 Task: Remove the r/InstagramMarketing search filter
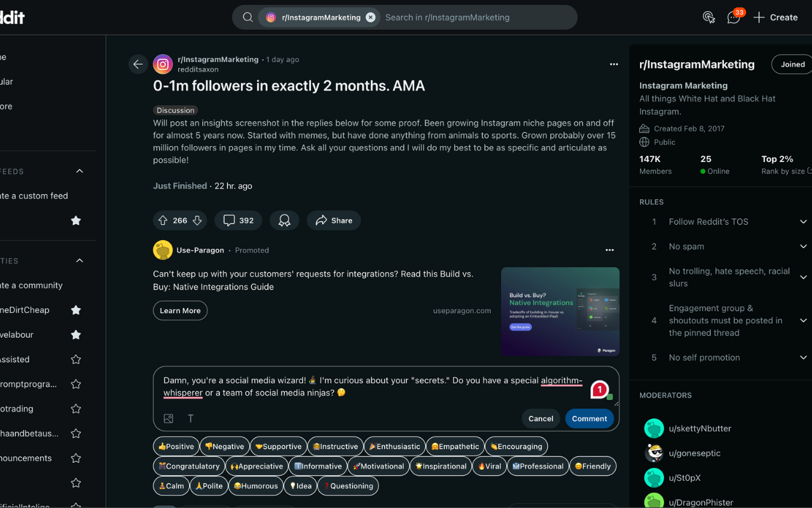tap(370, 18)
